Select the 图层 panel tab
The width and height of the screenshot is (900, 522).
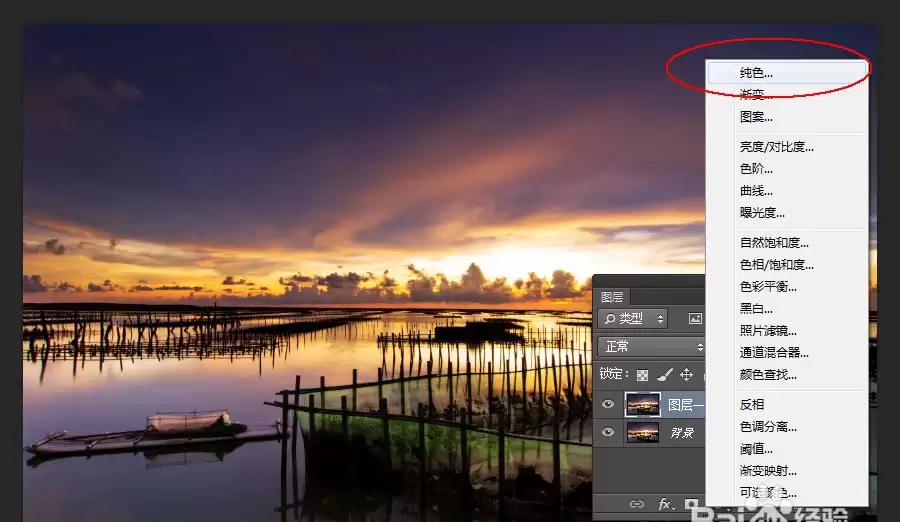(612, 297)
